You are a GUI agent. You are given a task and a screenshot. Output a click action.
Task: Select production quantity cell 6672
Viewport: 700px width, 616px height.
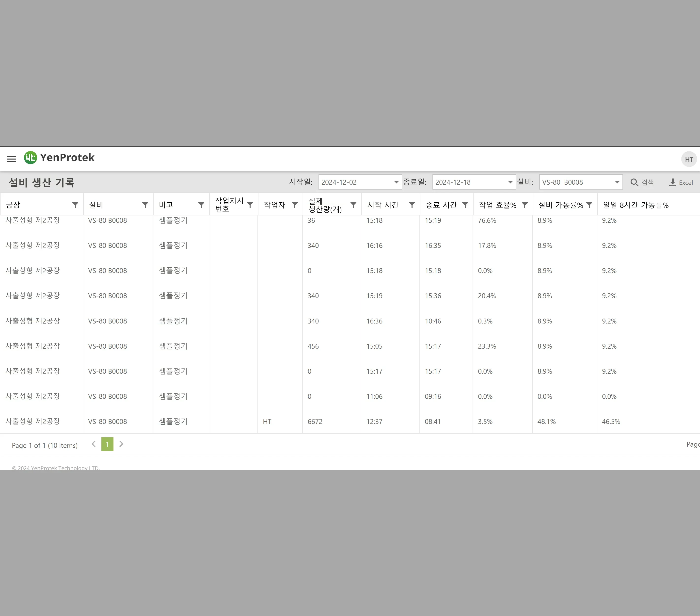click(315, 422)
